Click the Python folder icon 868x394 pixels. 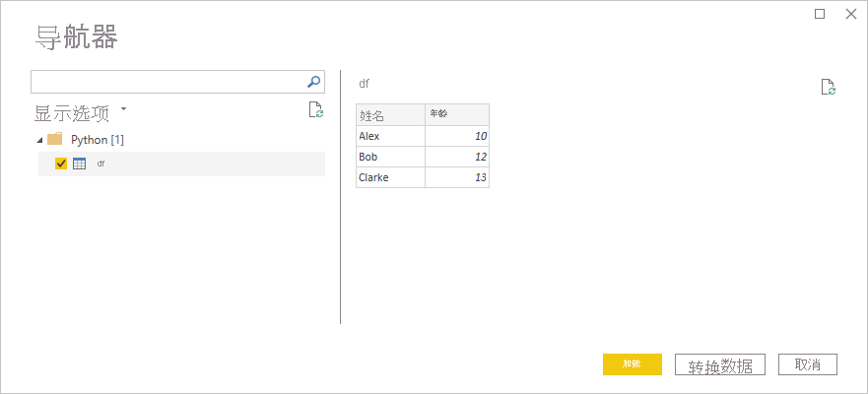coord(55,139)
